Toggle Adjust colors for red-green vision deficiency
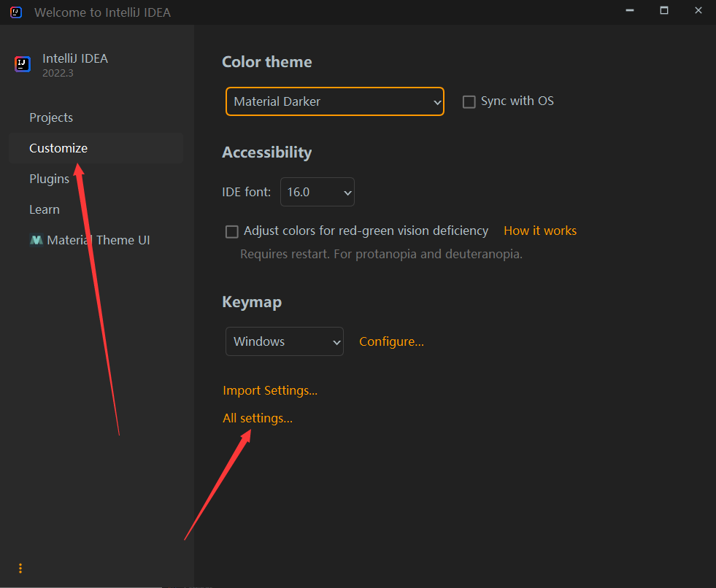716x588 pixels. point(232,231)
